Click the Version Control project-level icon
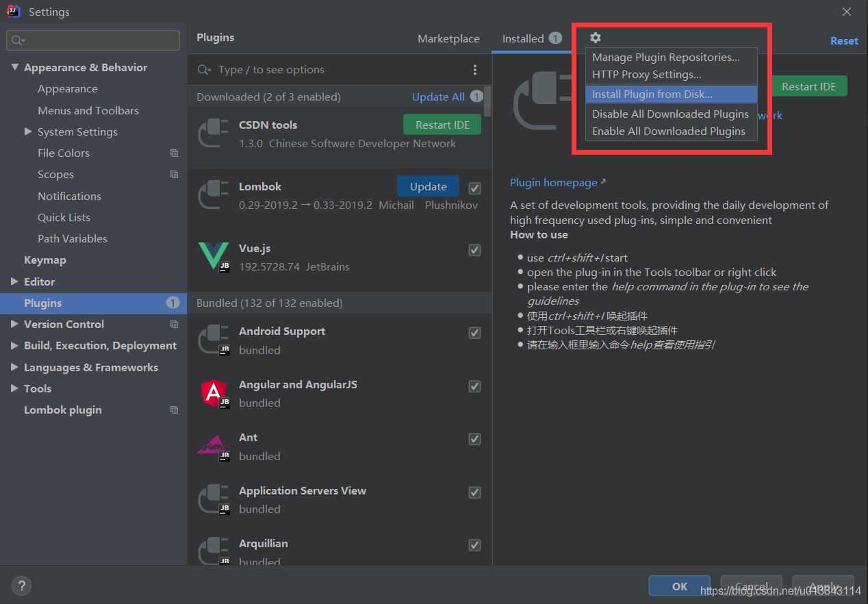This screenshot has width=868, height=604. coord(174,325)
